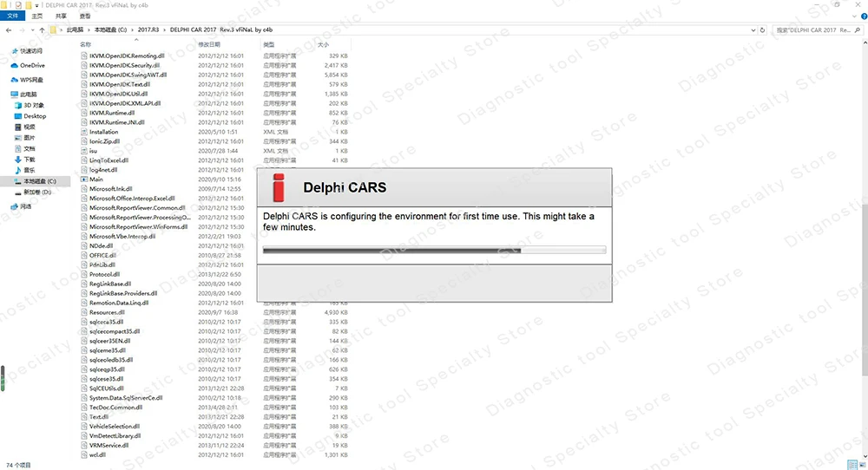Click the properties icon in quick access toolbar
This screenshot has height=470, width=868.
pyautogui.click(x=18, y=5)
